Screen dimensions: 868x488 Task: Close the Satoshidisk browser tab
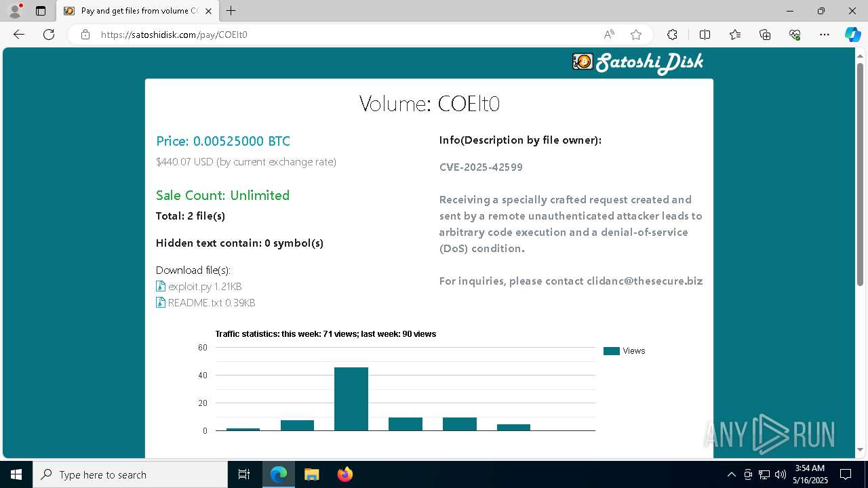point(209,11)
